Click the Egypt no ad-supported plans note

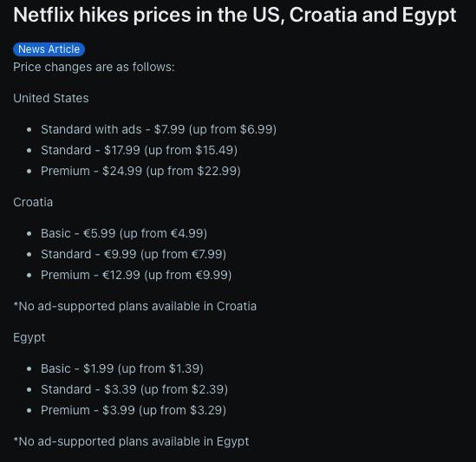point(131,442)
